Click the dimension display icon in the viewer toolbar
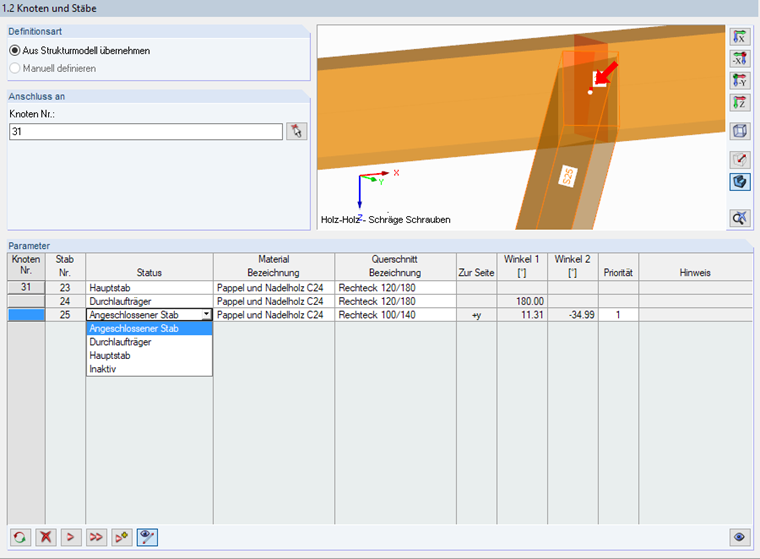This screenshot has height=559, width=760. (x=740, y=160)
